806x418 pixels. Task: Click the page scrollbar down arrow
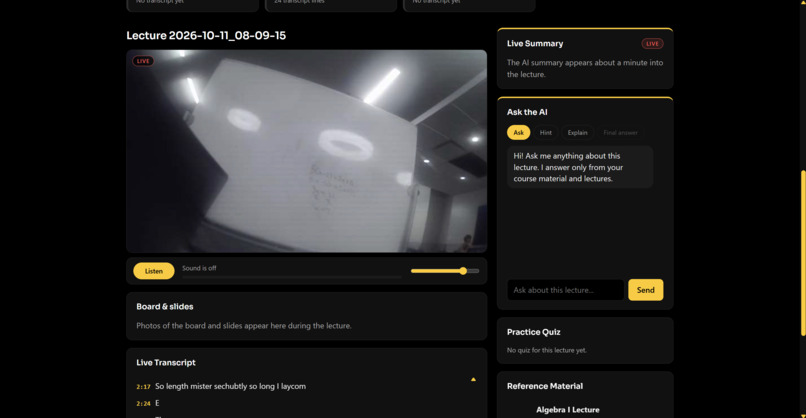coord(803,414)
